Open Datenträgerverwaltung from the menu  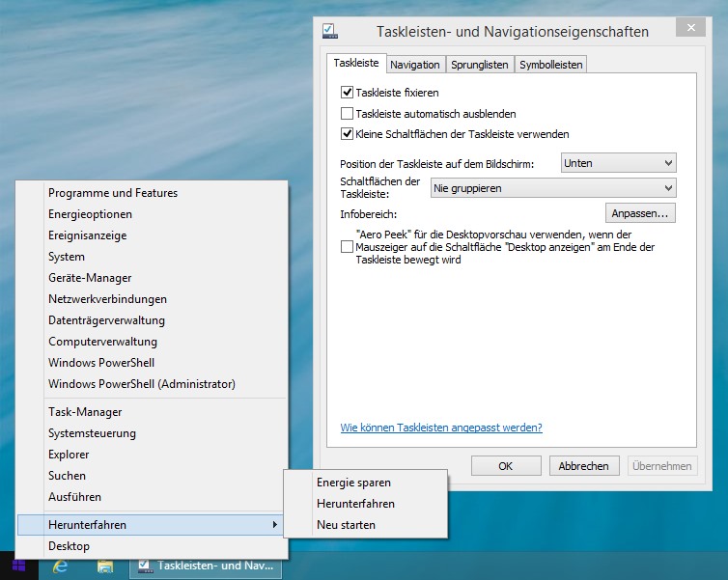click(152, 320)
